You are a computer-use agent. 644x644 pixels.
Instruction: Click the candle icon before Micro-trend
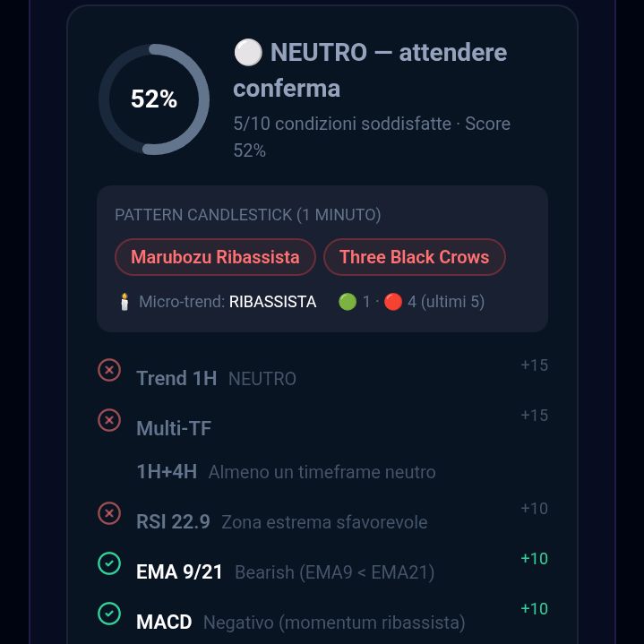point(125,302)
